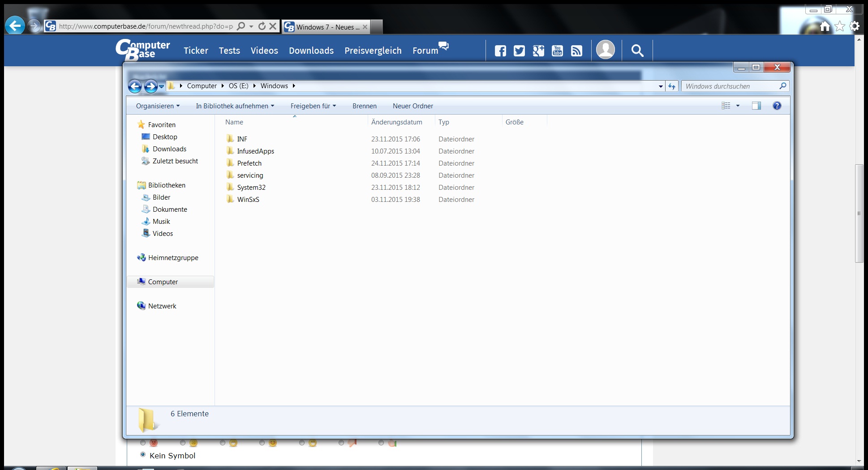Select Netzwerk in navigation pane
The height and width of the screenshot is (470, 868).
(162, 306)
